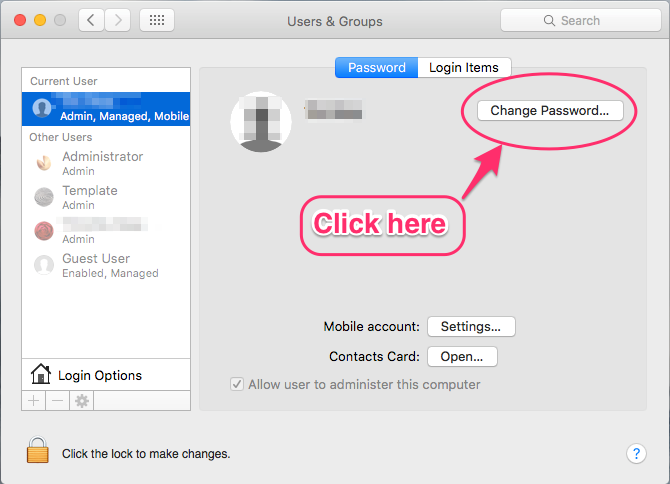Click the lock to make changes

[38, 450]
